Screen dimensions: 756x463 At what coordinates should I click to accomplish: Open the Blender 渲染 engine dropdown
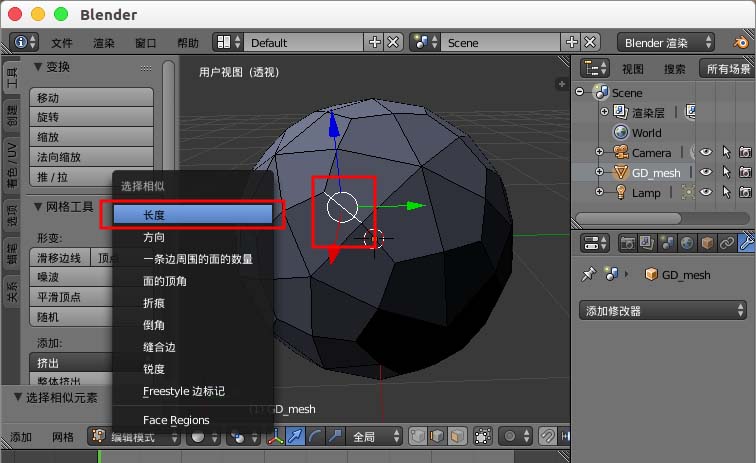tap(665, 42)
